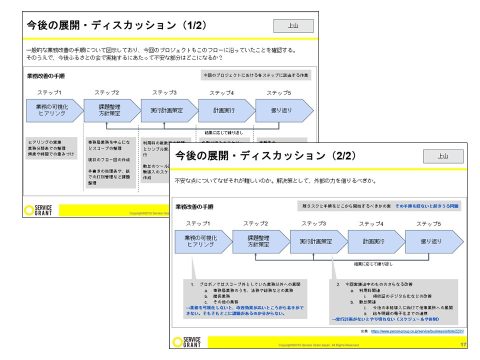Click the 業務の可視化 ヒアリング arrow on slide 1/2

click(x=55, y=110)
